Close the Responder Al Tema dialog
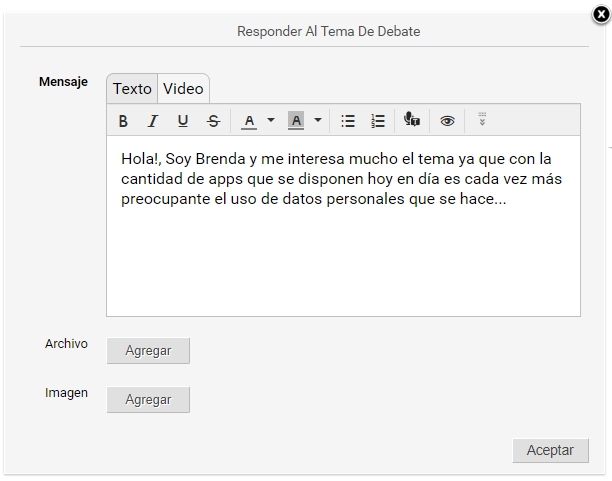612x481 pixels. [x=601, y=14]
